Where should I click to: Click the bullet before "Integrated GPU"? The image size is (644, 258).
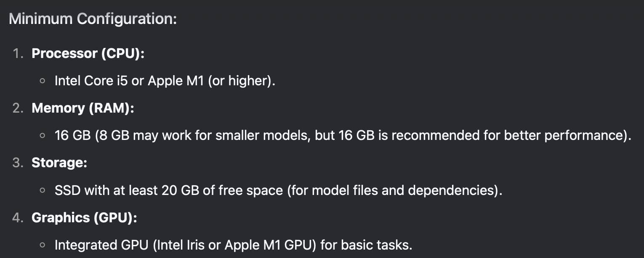tap(42, 245)
